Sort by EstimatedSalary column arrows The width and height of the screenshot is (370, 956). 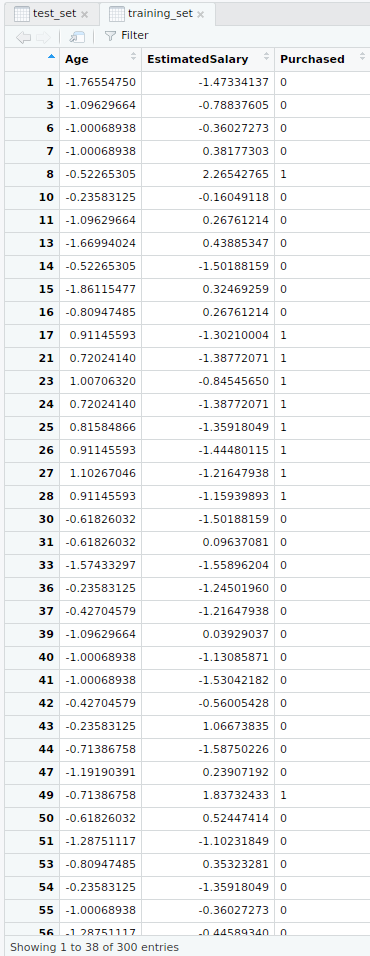click(266, 57)
